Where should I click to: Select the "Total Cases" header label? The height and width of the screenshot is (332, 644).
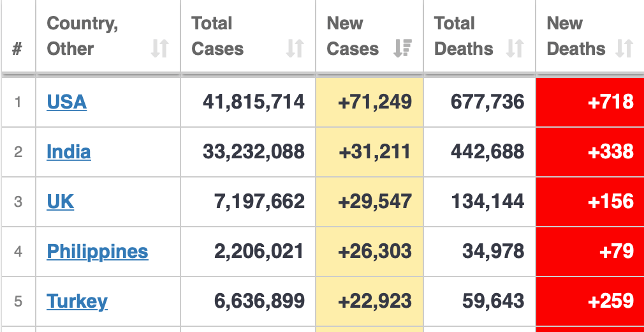pyautogui.click(x=217, y=36)
